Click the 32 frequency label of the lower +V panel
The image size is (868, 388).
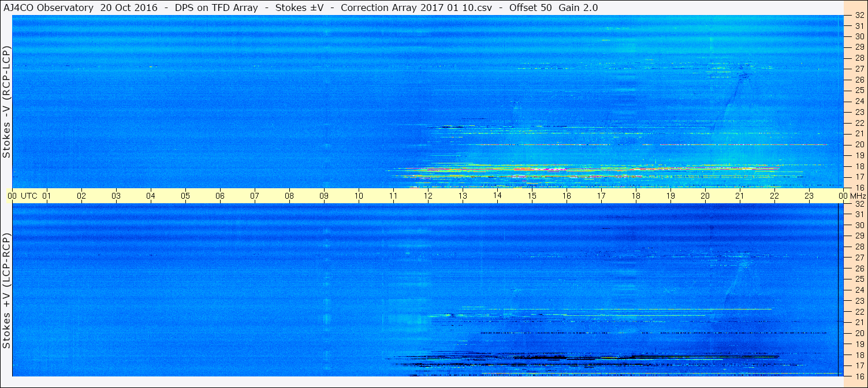click(859, 204)
